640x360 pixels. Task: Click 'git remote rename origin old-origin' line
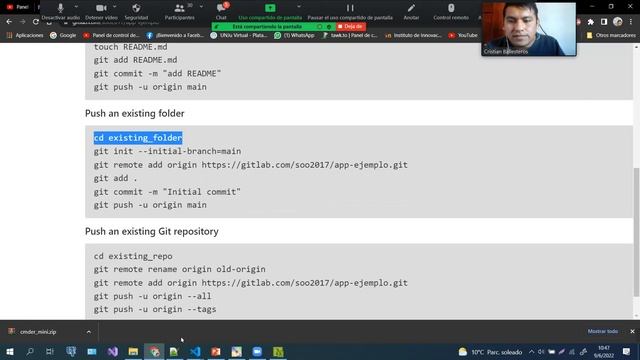coord(180,269)
